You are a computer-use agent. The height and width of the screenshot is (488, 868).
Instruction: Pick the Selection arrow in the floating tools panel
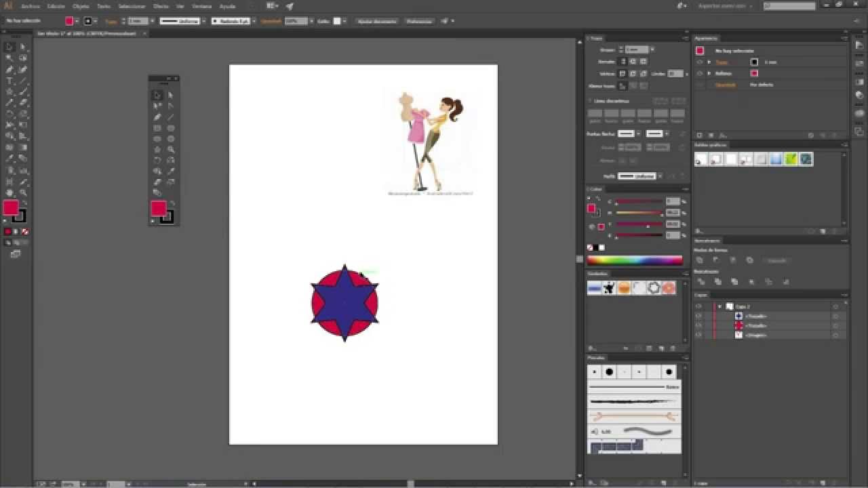[157, 95]
